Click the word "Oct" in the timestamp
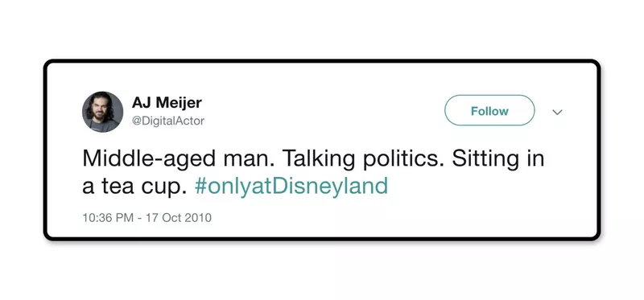 172,217
